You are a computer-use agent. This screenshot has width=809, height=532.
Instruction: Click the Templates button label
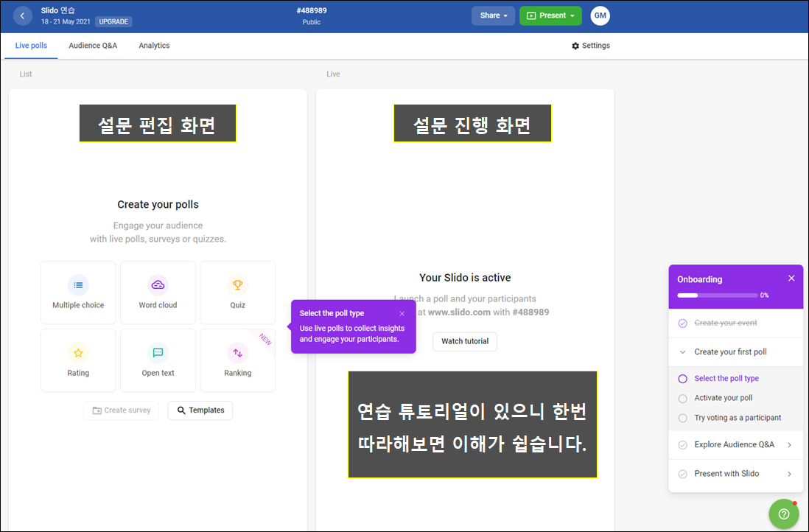tap(206, 410)
